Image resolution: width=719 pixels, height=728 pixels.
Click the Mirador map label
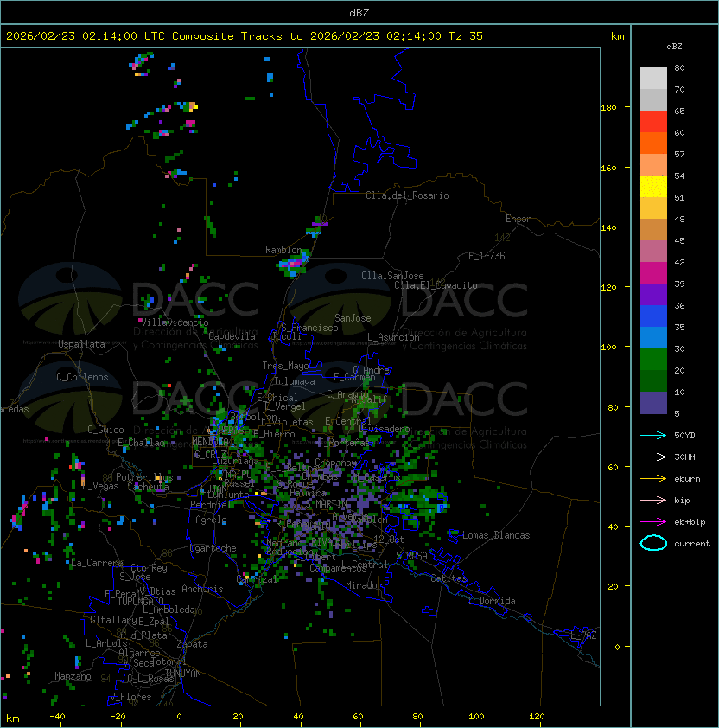pos(365,585)
